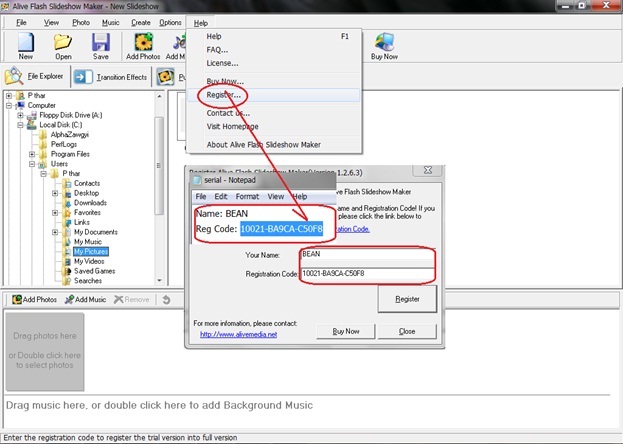The height and width of the screenshot is (444, 623).
Task: Click Add Music in lower toolbar
Action: tap(85, 299)
